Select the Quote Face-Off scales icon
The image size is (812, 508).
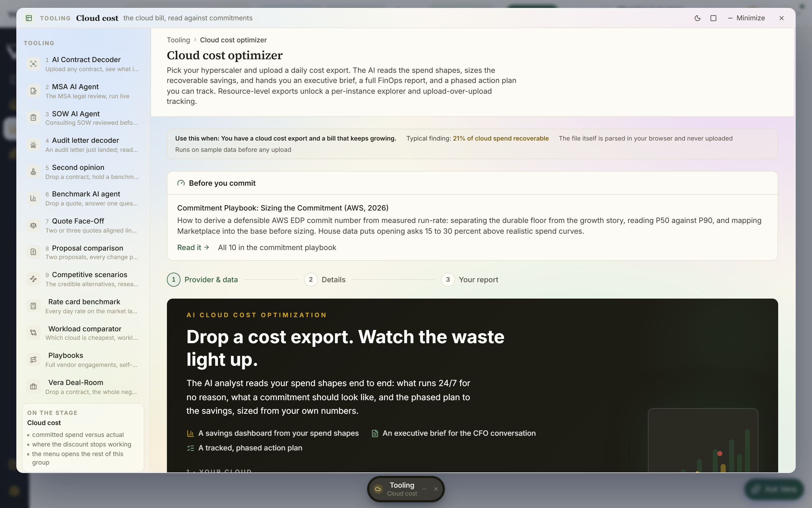coord(33,225)
